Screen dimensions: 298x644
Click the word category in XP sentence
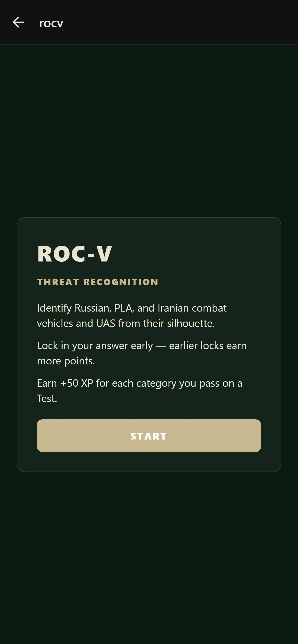point(156,383)
